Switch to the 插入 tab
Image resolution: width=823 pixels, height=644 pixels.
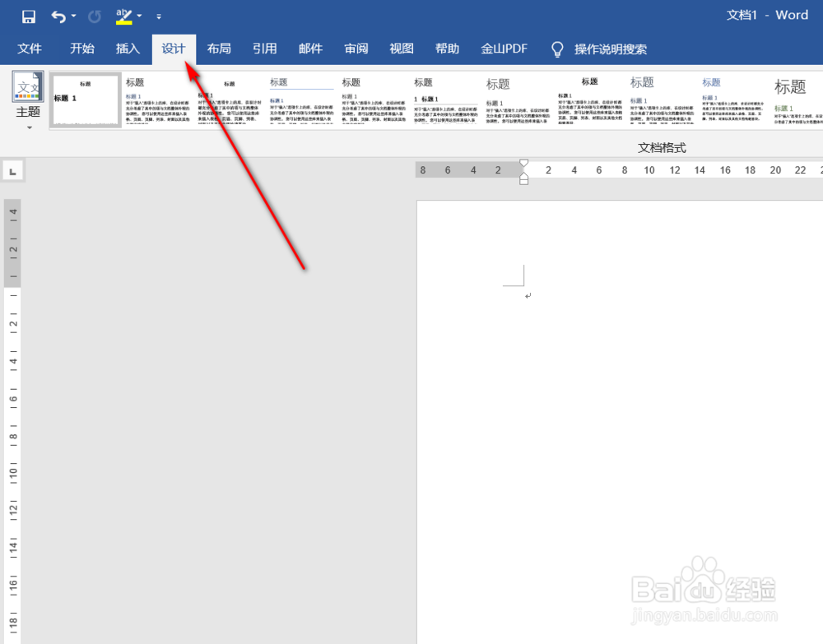click(128, 49)
